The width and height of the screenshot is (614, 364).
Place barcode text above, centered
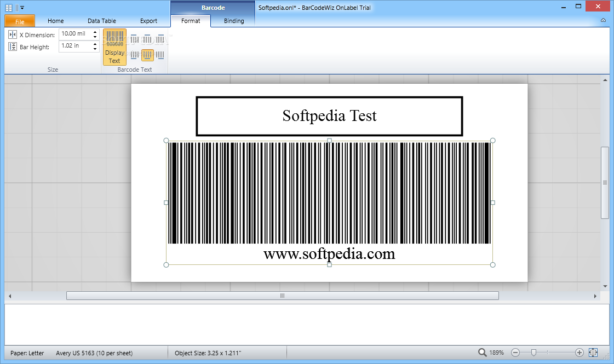[147, 39]
